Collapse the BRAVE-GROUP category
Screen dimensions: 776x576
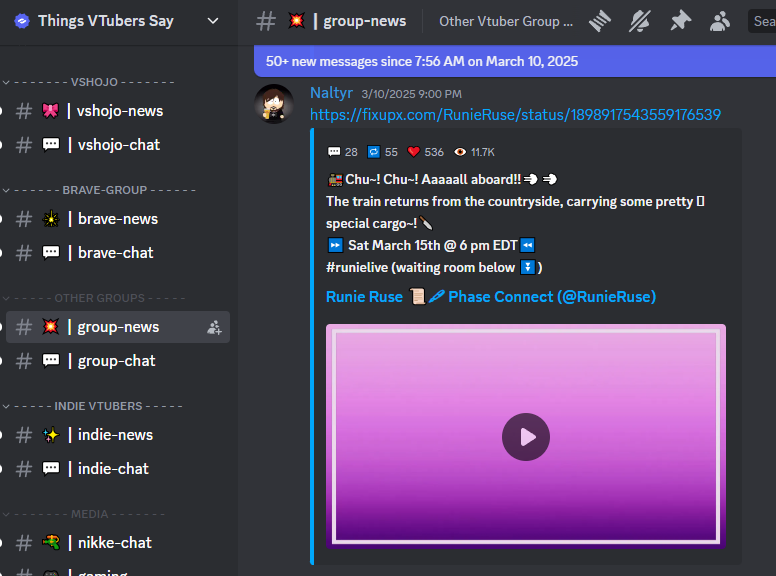pyautogui.click(x=99, y=190)
